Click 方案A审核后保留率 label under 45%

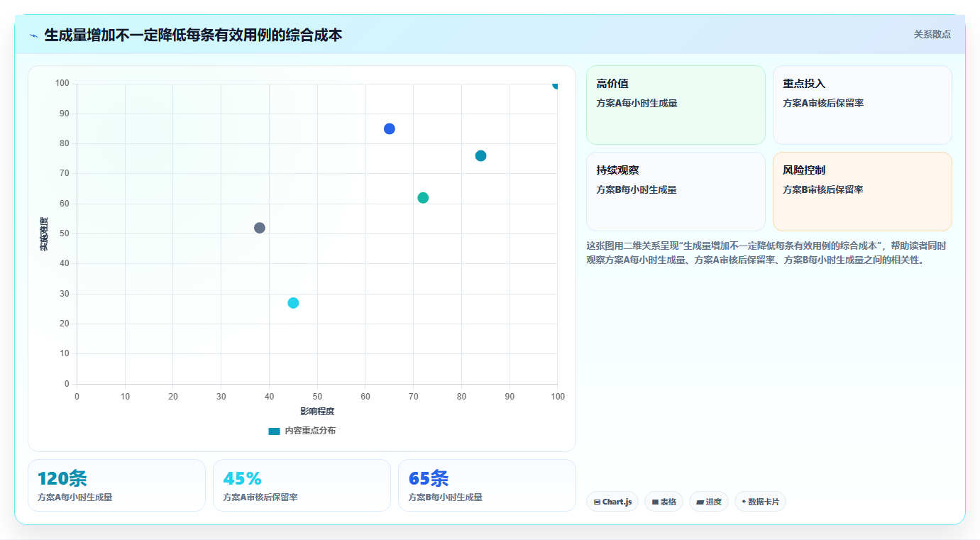tap(260, 497)
